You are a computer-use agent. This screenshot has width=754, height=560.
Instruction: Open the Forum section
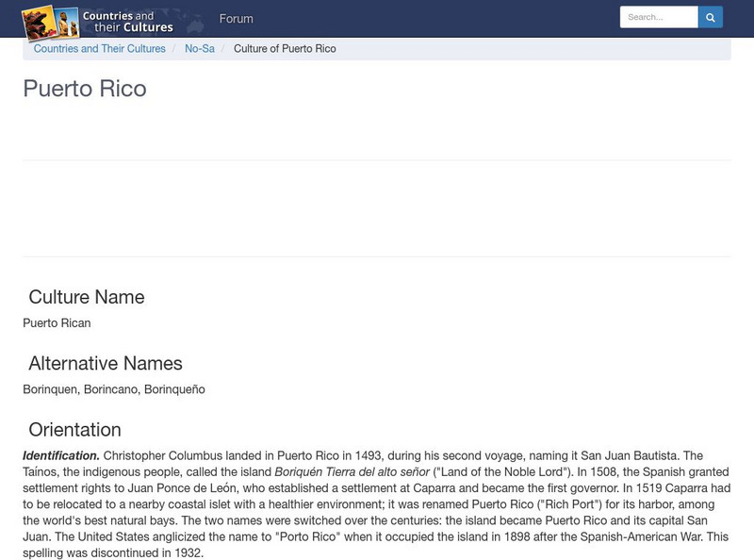(235, 18)
